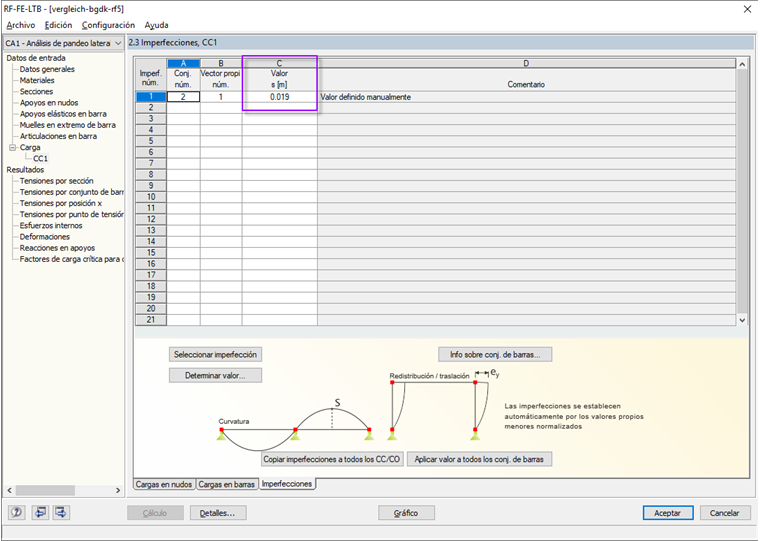Select CC1 under Carga
Viewport: 760px width, 541px height.
[40, 159]
